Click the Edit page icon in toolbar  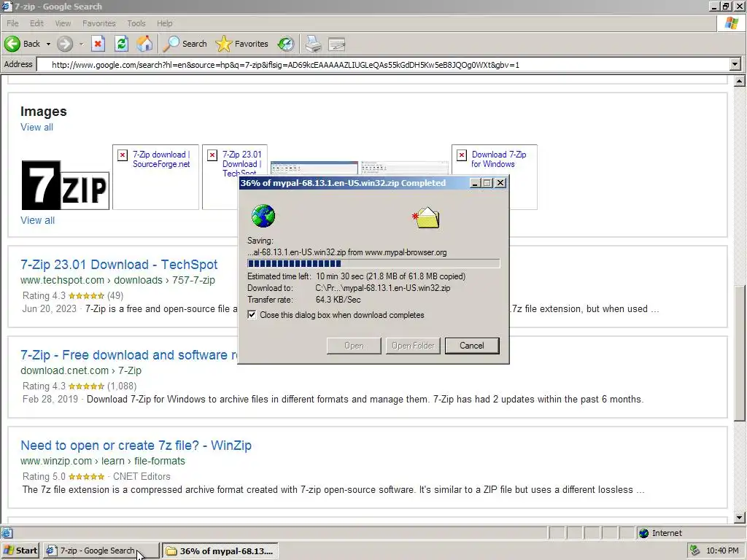tap(337, 44)
